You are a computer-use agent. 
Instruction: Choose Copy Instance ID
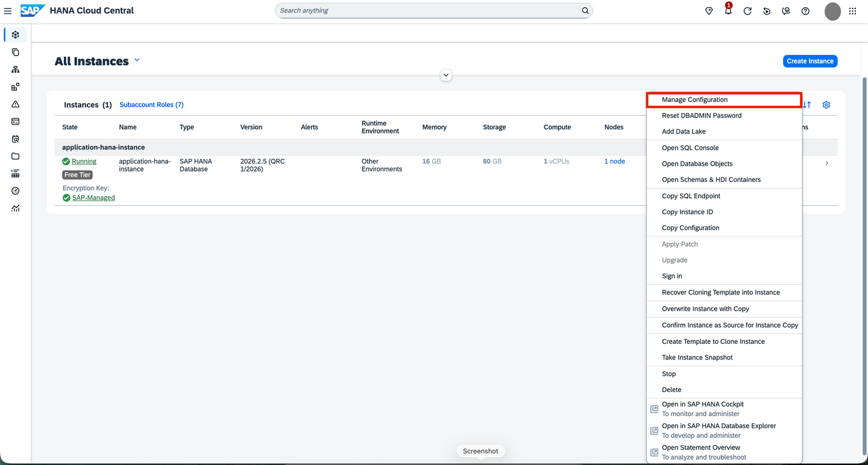point(724,212)
